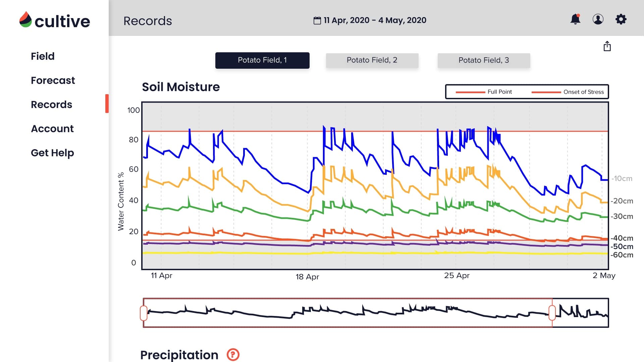The width and height of the screenshot is (644, 362).
Task: Click the left range slider handle
Action: tap(144, 313)
